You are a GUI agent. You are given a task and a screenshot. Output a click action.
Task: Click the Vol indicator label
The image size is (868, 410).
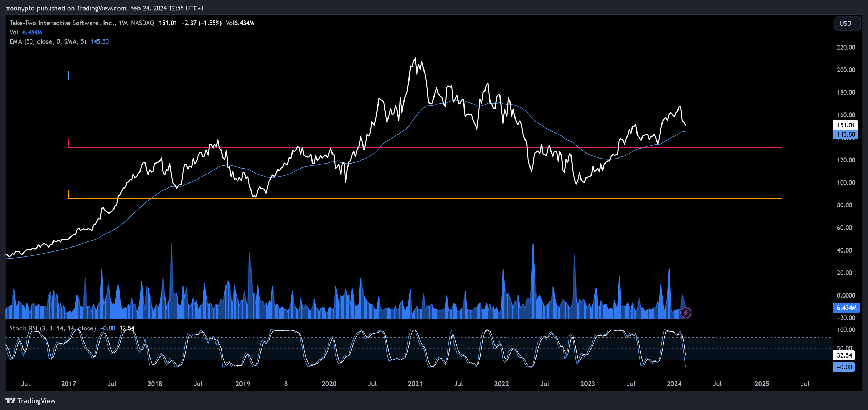click(14, 32)
